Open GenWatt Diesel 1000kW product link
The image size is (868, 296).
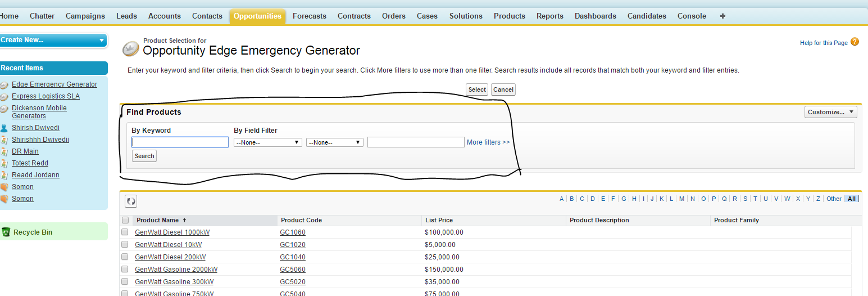click(x=172, y=232)
